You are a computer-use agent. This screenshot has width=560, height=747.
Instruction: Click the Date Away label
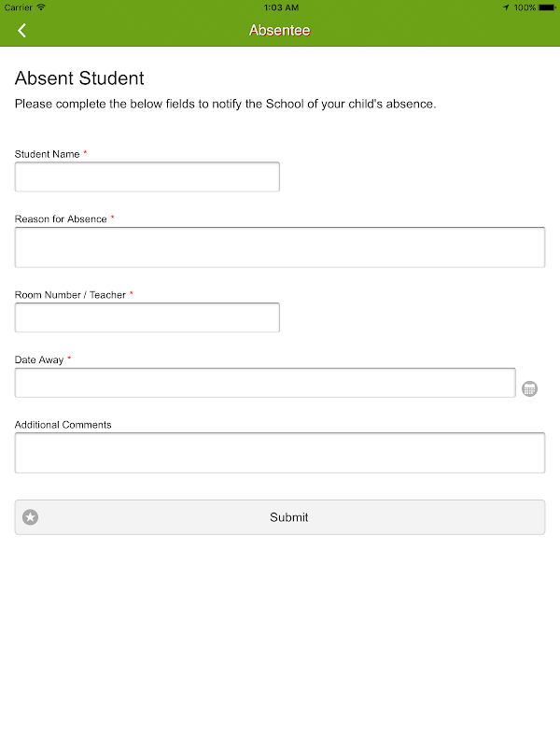[39, 360]
